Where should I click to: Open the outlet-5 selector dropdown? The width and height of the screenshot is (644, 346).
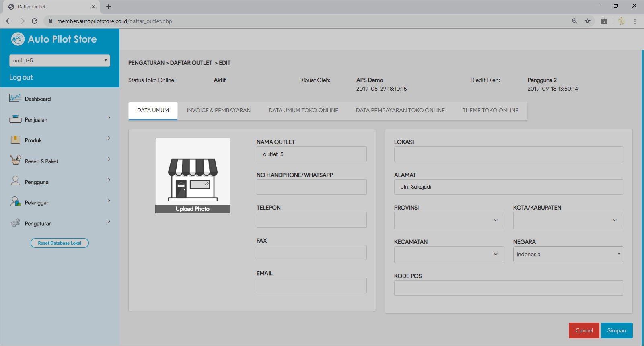[60, 60]
